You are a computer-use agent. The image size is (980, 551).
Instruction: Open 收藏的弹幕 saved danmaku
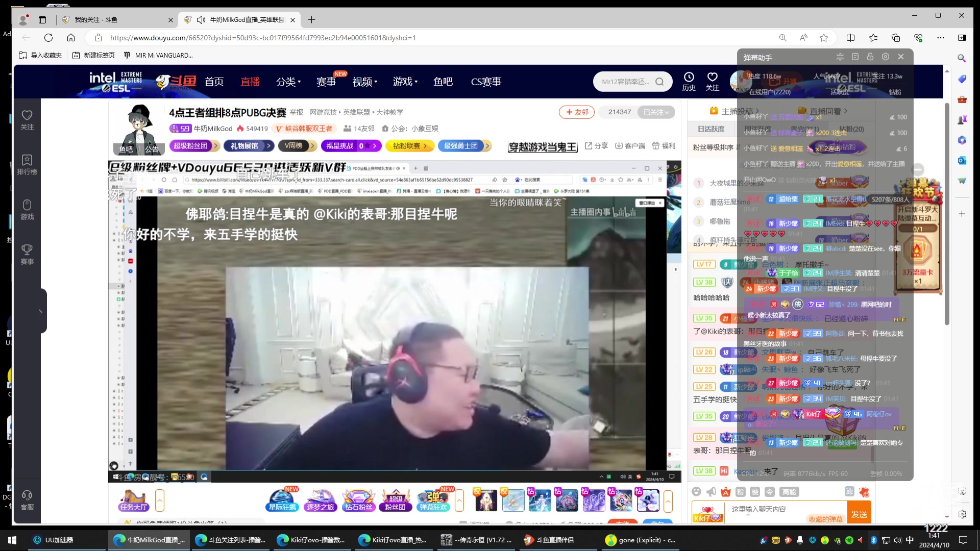click(825, 519)
